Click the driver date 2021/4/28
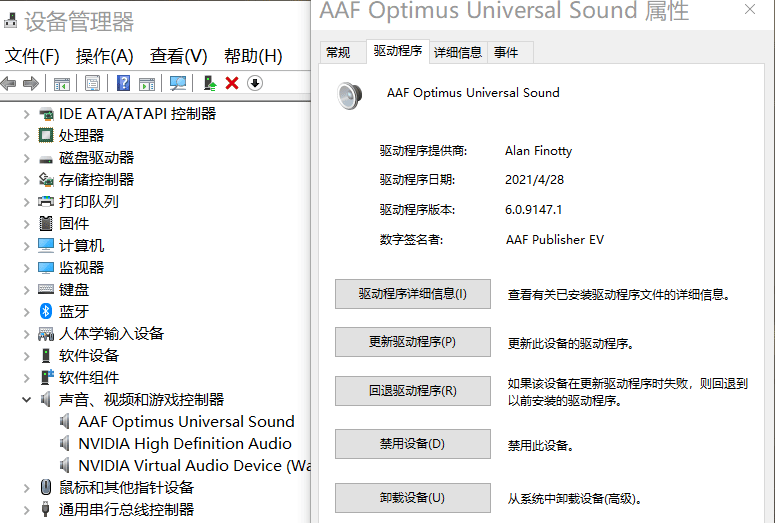 tap(534, 180)
